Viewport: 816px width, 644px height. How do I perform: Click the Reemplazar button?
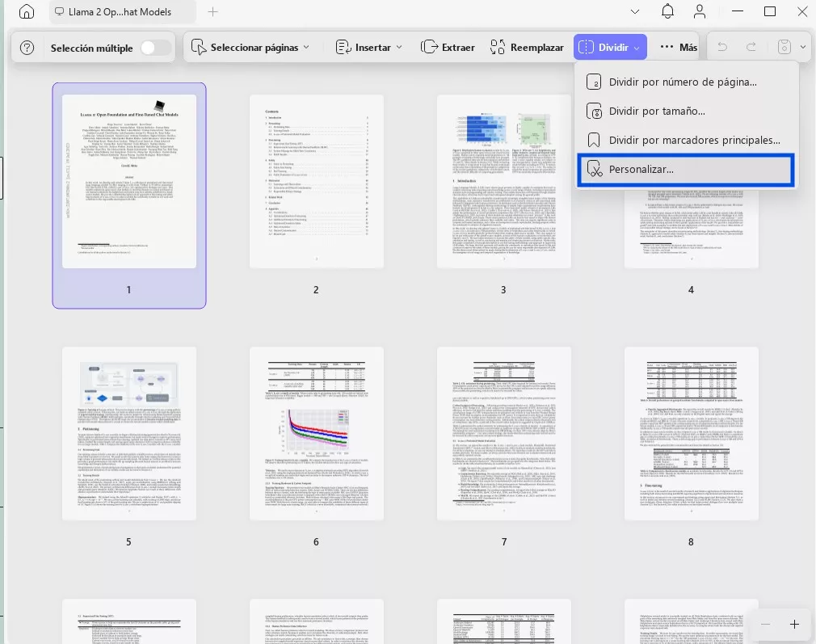[527, 48]
